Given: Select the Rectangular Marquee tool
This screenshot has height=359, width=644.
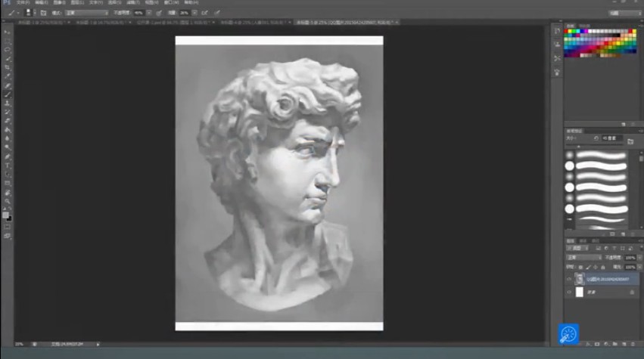Looking at the screenshot, I should 8,41.
